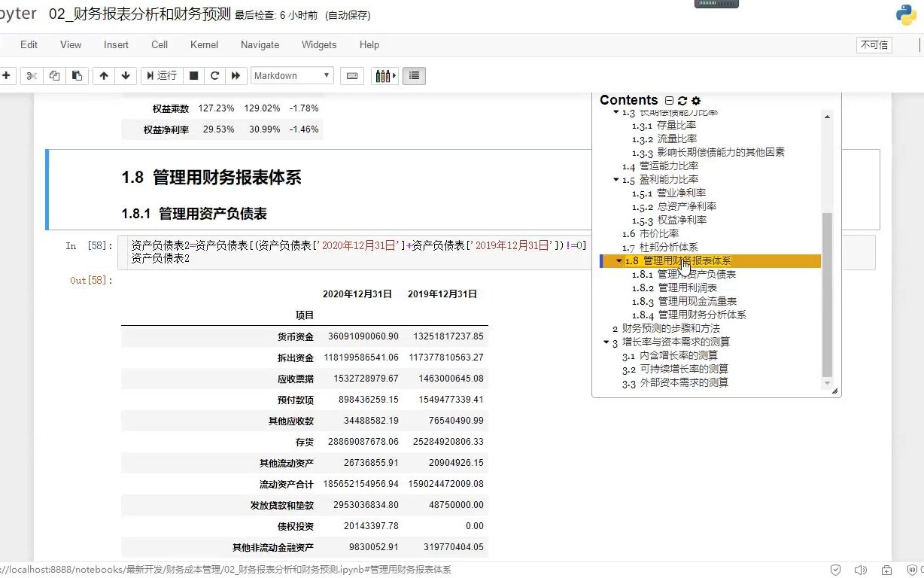The height and width of the screenshot is (578, 924).
Task: Open the Navigate menu
Action: pos(260,44)
